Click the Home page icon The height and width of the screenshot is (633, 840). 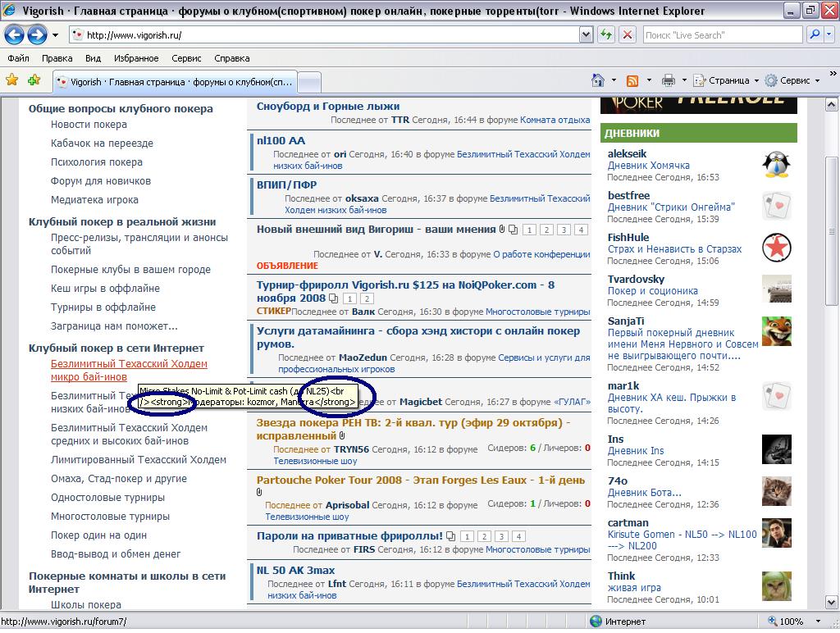click(x=599, y=80)
